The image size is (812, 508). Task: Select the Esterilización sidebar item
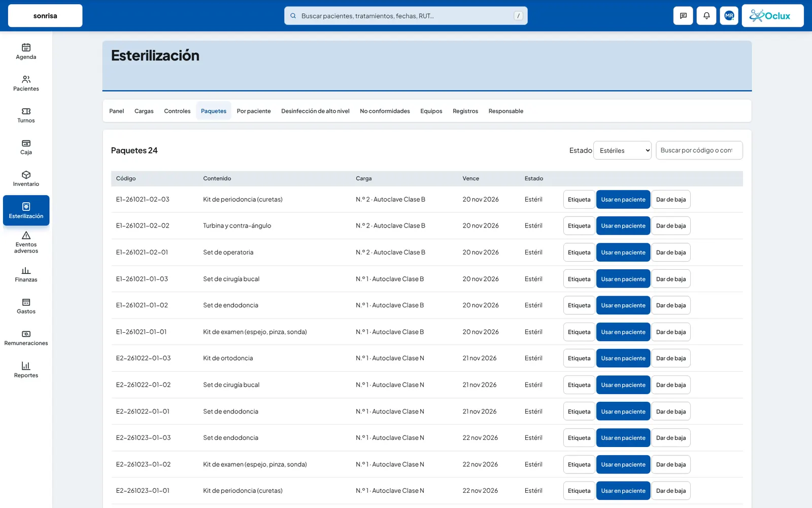click(x=26, y=210)
